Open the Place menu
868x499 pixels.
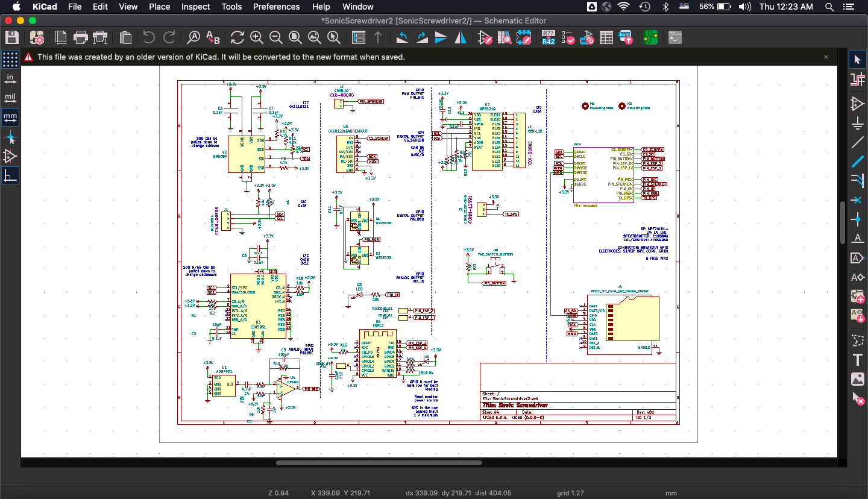(x=159, y=7)
